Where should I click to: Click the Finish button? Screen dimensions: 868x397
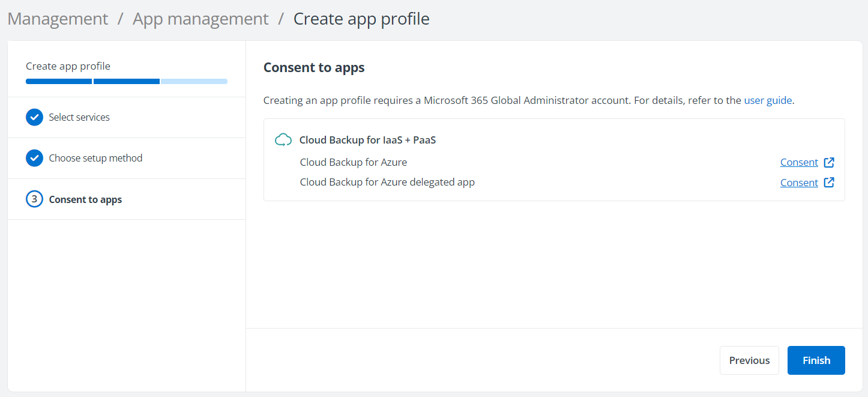[x=816, y=360]
